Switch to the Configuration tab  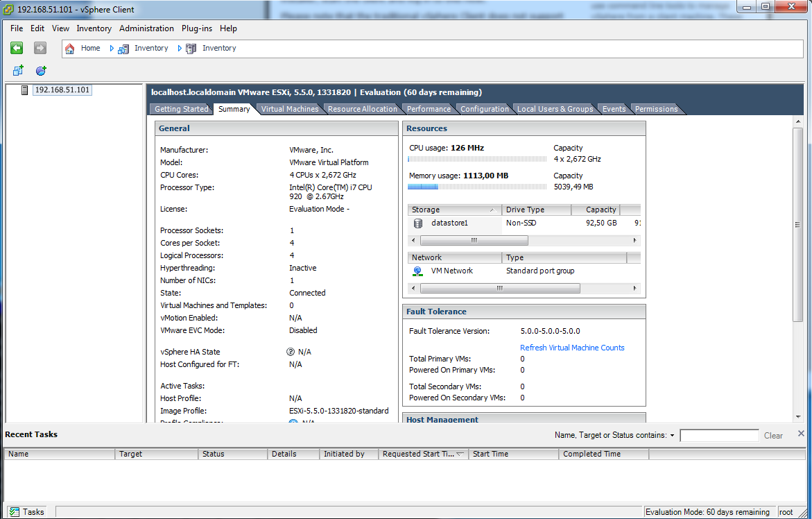click(x=485, y=109)
